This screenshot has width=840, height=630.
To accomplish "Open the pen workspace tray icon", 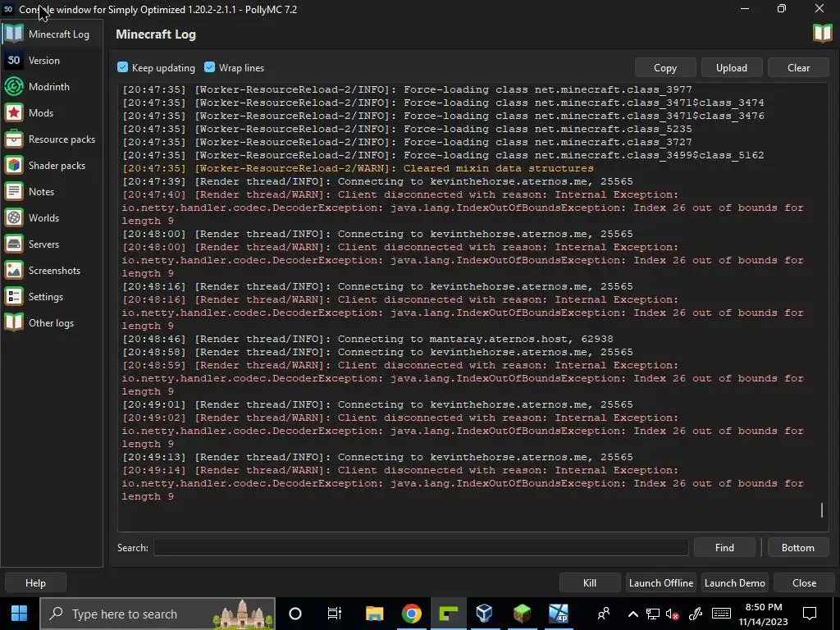I will [x=696, y=614].
